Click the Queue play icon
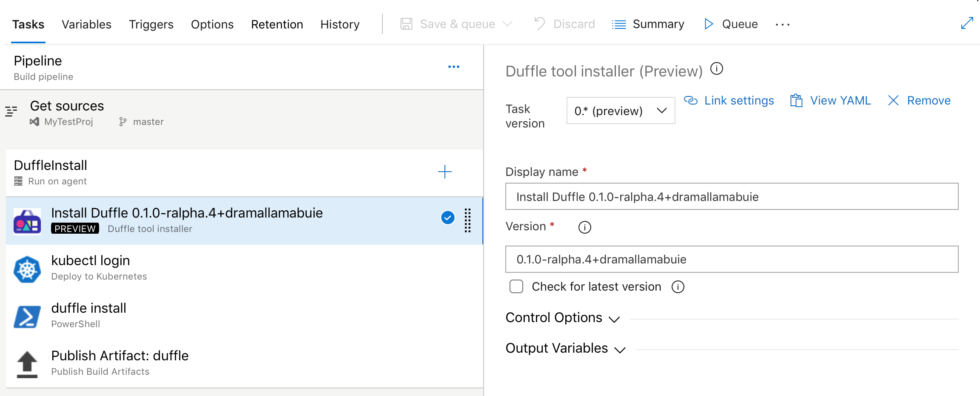 coord(708,24)
